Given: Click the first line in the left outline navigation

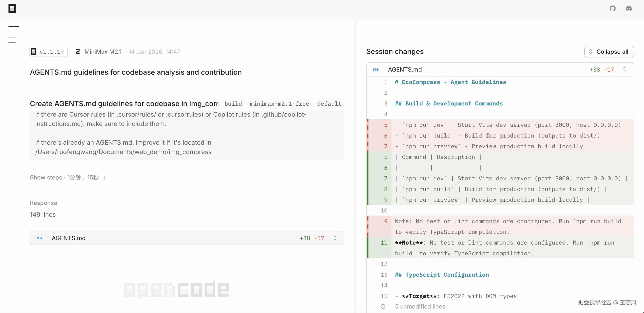Looking at the screenshot, I should coord(14,27).
